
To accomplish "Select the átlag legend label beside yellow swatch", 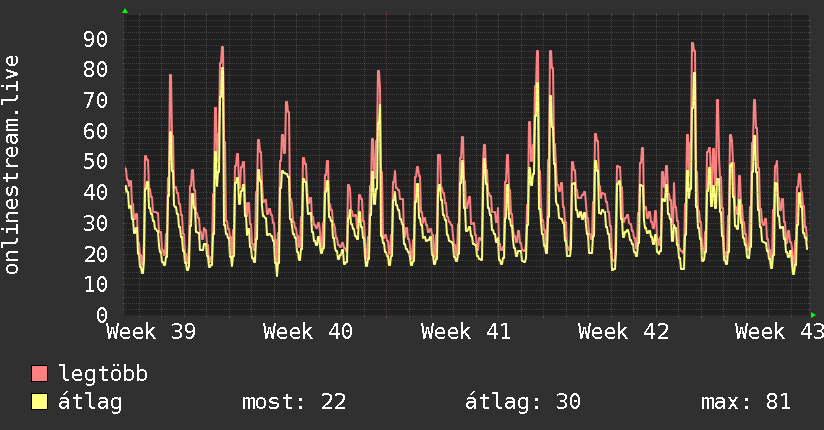I will pyautogui.click(x=90, y=402).
